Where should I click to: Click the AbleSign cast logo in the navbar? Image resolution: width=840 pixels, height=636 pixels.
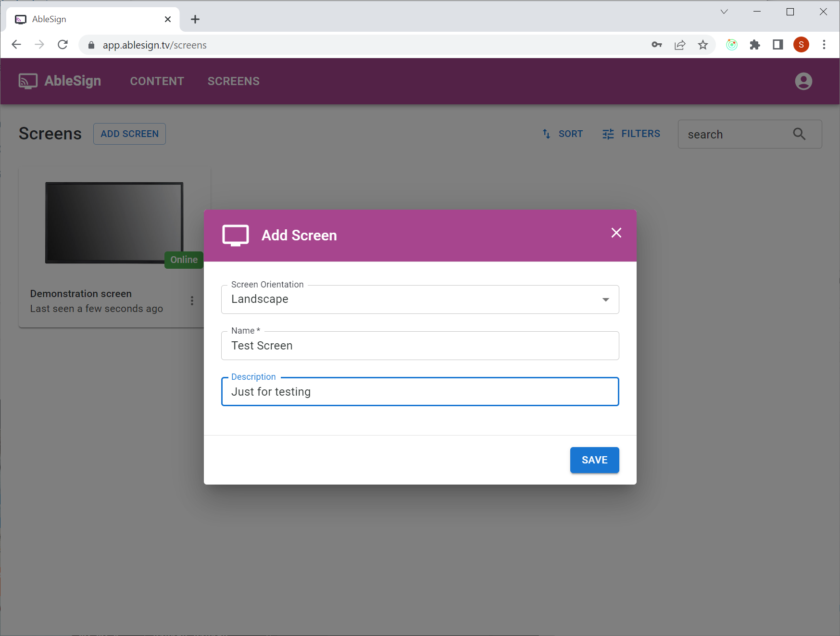[27, 81]
